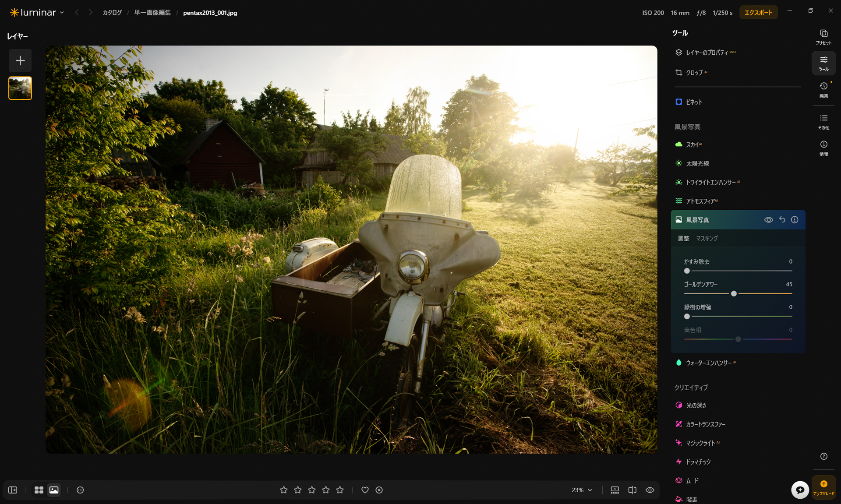
Task: Click the エクスポート button
Action: click(x=759, y=13)
